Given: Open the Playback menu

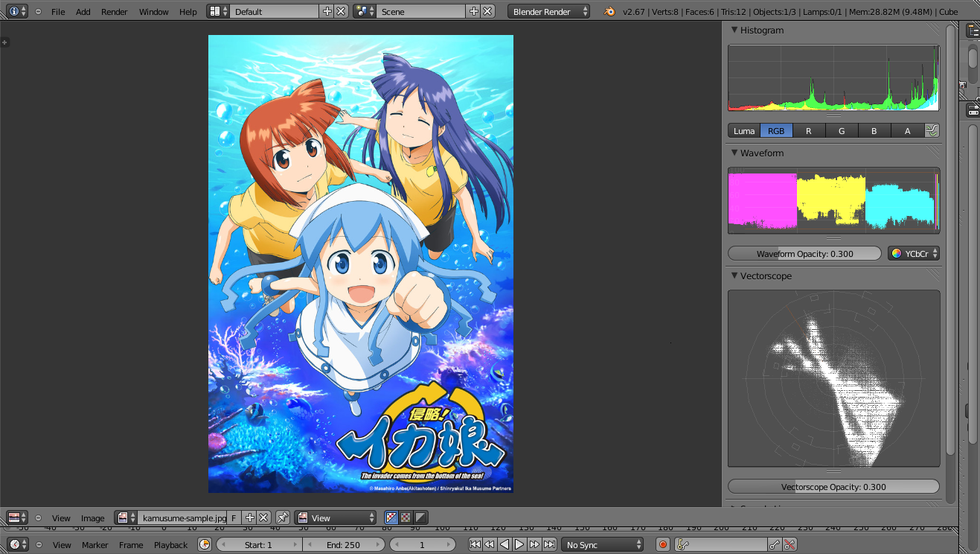Looking at the screenshot, I should point(170,545).
